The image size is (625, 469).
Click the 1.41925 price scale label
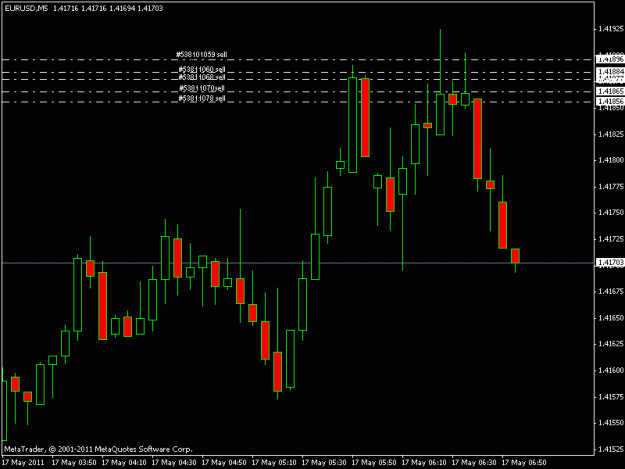point(611,29)
